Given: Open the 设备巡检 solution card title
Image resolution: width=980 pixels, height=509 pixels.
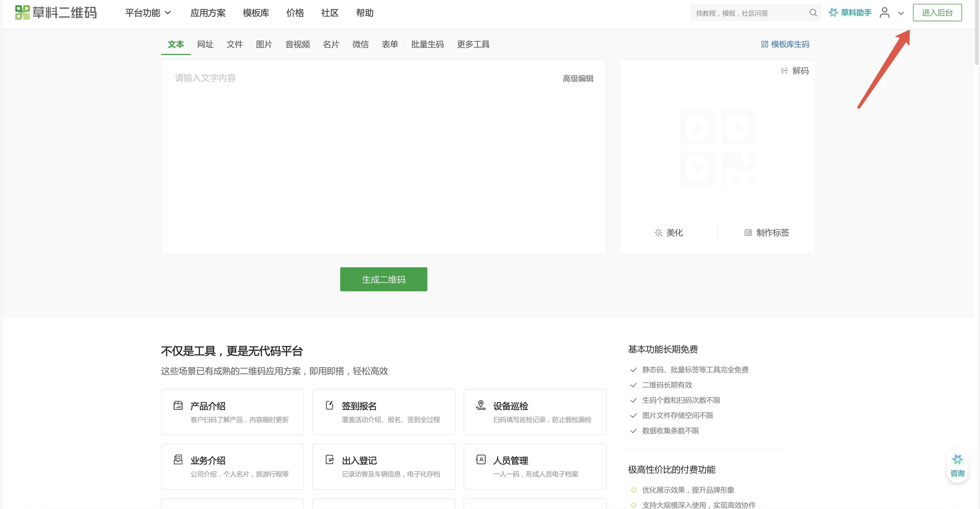Looking at the screenshot, I should [510, 406].
